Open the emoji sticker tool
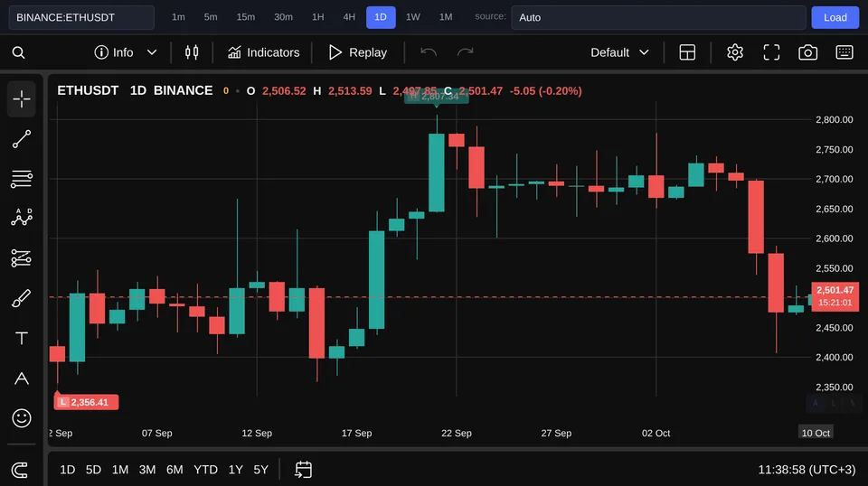 (x=22, y=418)
